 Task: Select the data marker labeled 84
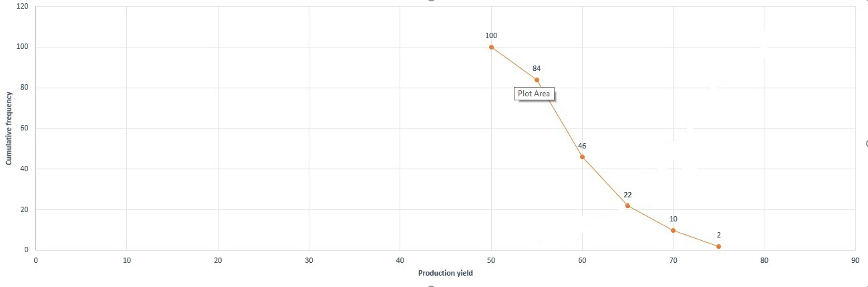point(537,80)
